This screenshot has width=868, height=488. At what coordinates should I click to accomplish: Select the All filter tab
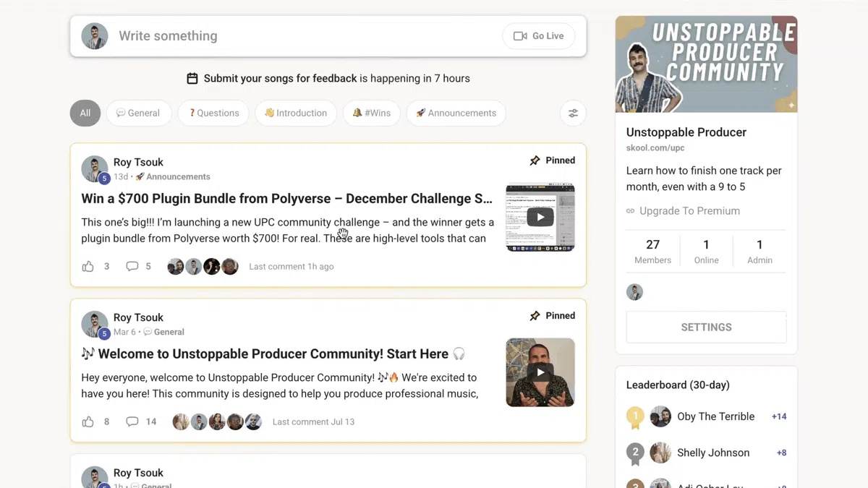pyautogui.click(x=85, y=113)
